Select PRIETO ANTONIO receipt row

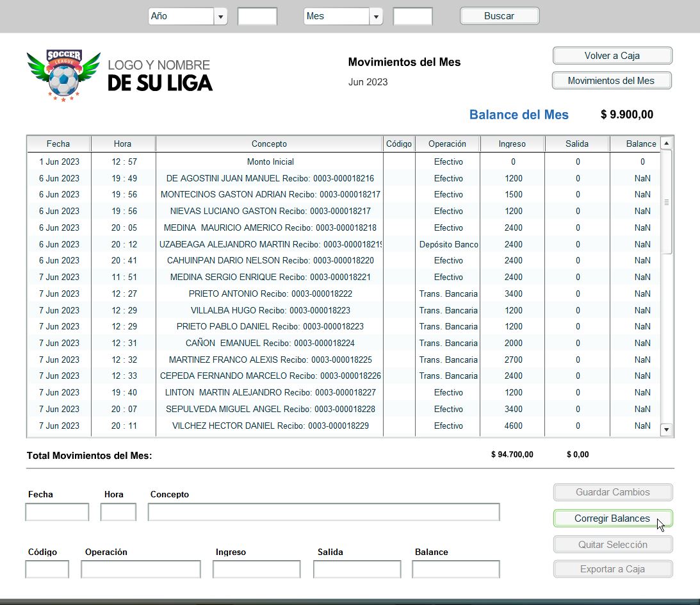pos(343,294)
